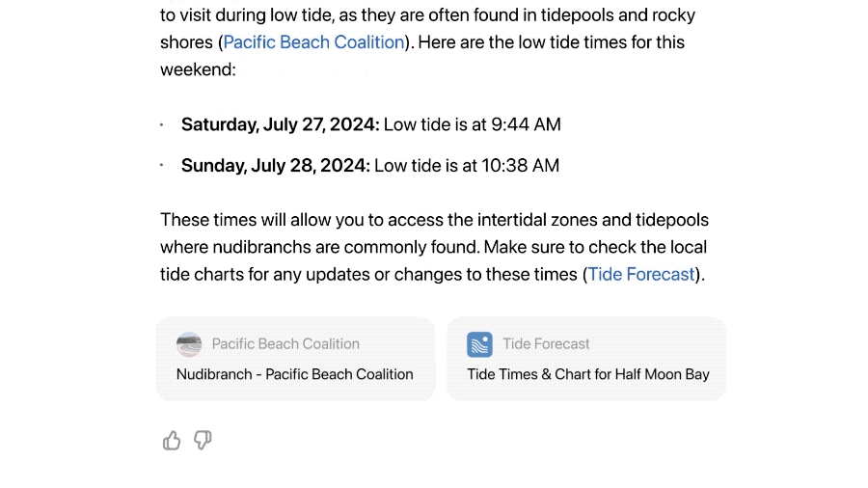Open the Tide Times & Chart for Half Moon Bay title
Image resolution: width=868 pixels, height=488 pixels.
[588, 374]
